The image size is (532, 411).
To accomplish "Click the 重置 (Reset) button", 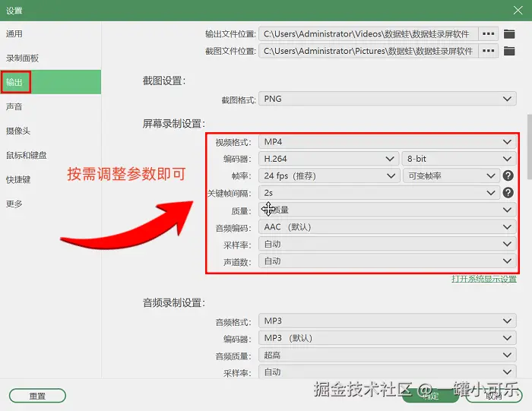I will point(37,396).
